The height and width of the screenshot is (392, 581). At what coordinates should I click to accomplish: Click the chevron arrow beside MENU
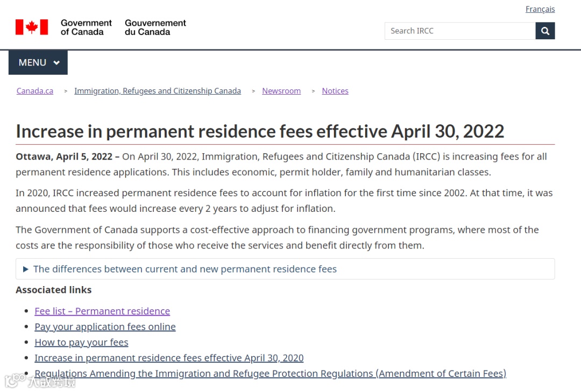click(x=56, y=62)
